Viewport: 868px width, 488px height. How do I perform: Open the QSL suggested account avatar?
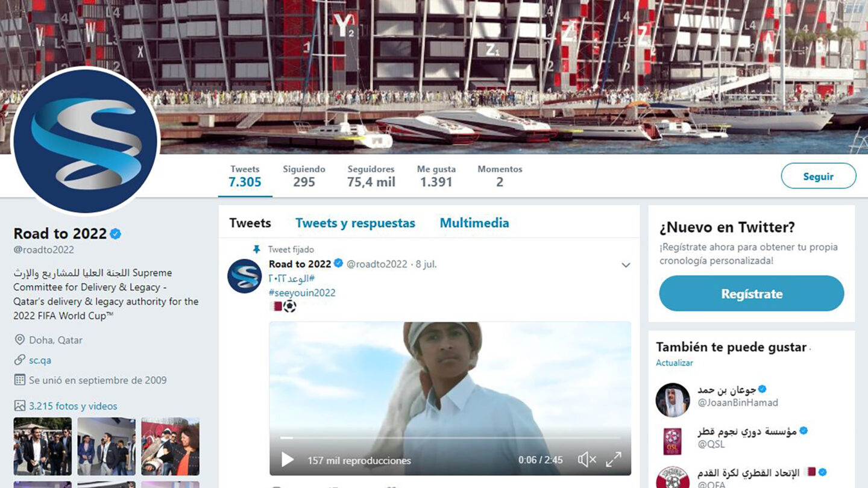(x=673, y=441)
